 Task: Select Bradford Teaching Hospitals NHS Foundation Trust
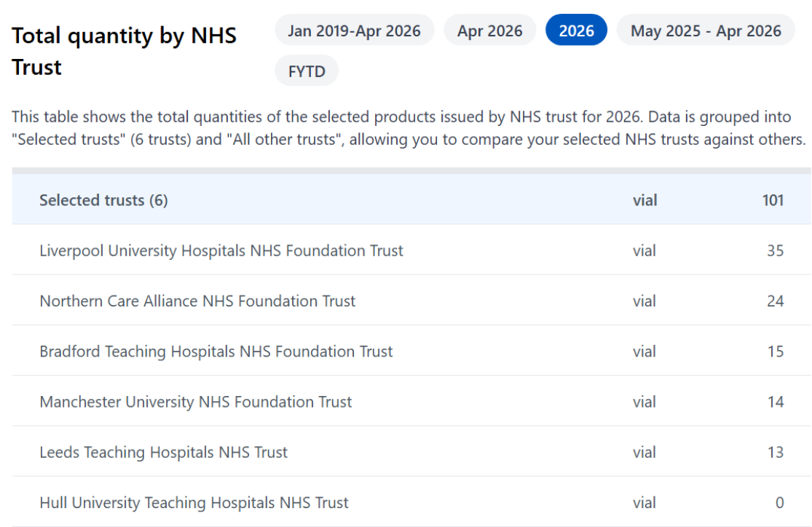(216, 351)
